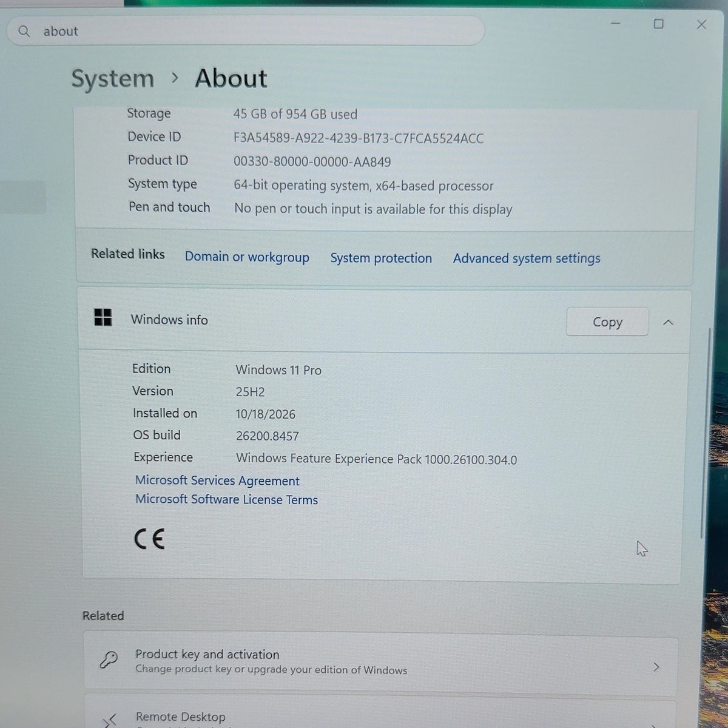728x728 pixels.
Task: Maximize the Settings window
Action: click(658, 24)
